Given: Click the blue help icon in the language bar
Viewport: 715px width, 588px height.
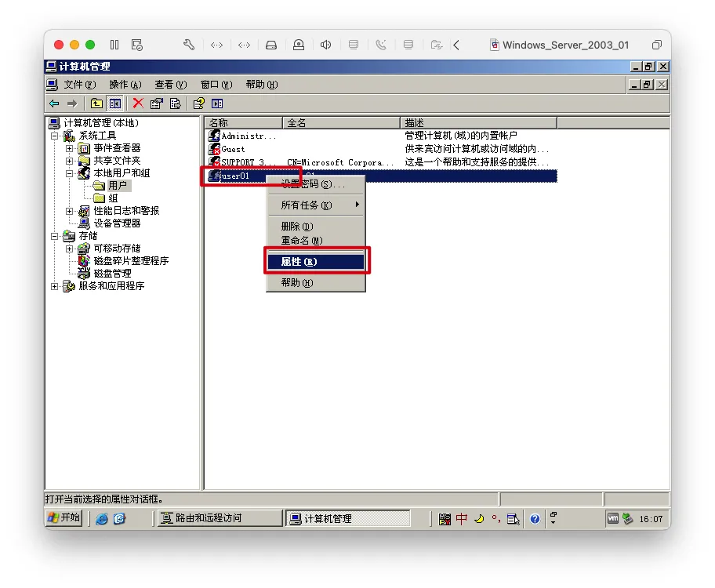Looking at the screenshot, I should (535, 519).
